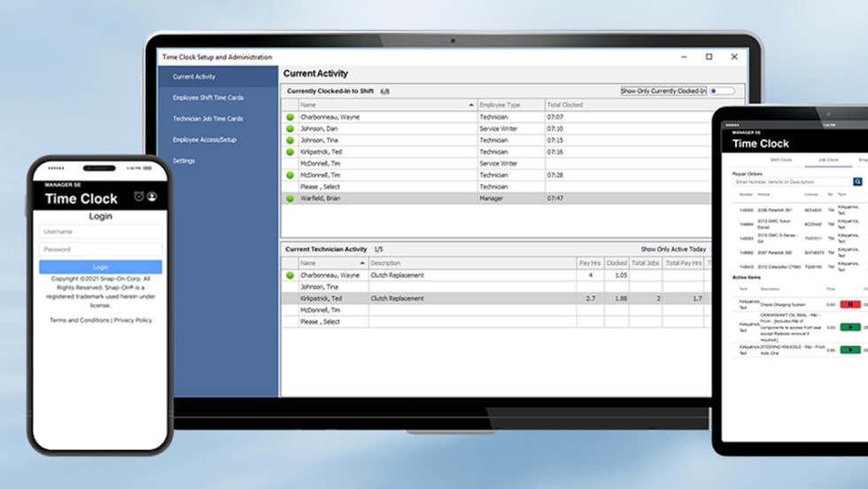The height and width of the screenshot is (489, 868).
Task: Toggle Show Only Currently Clocked-In switch
Action: (x=722, y=91)
